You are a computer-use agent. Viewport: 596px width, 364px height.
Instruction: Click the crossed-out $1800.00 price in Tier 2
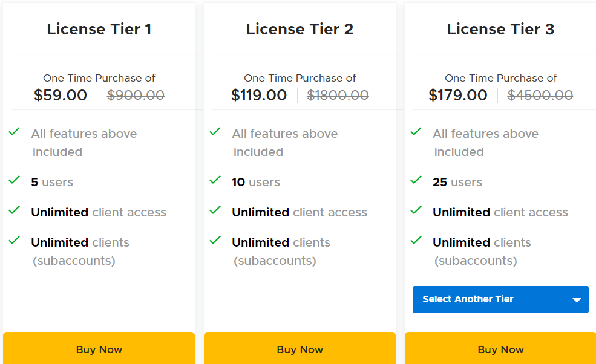coord(338,95)
